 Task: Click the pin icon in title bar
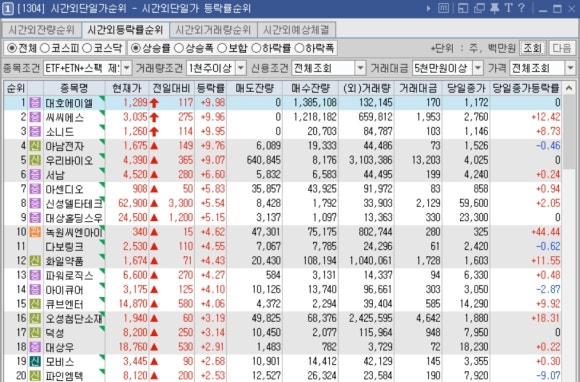point(495,8)
